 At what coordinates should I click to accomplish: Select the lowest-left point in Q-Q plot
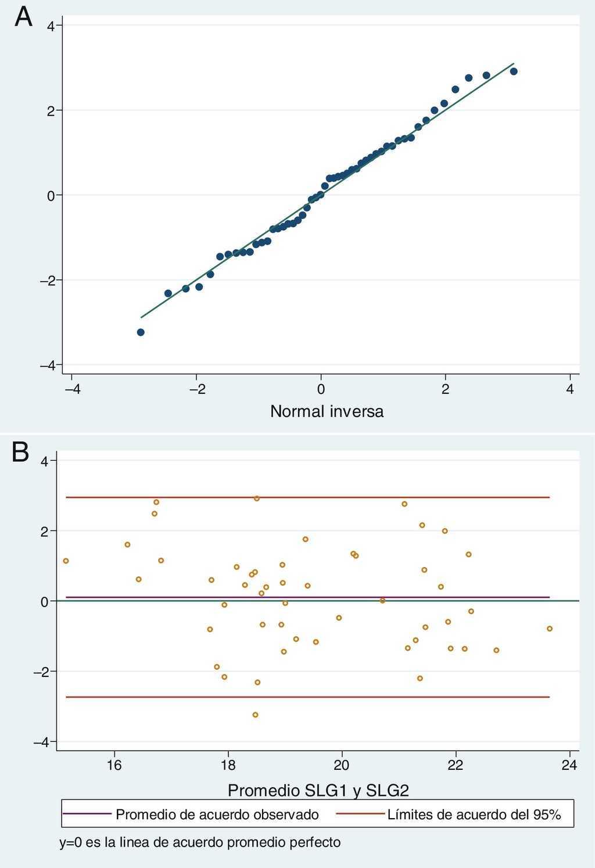[141, 332]
